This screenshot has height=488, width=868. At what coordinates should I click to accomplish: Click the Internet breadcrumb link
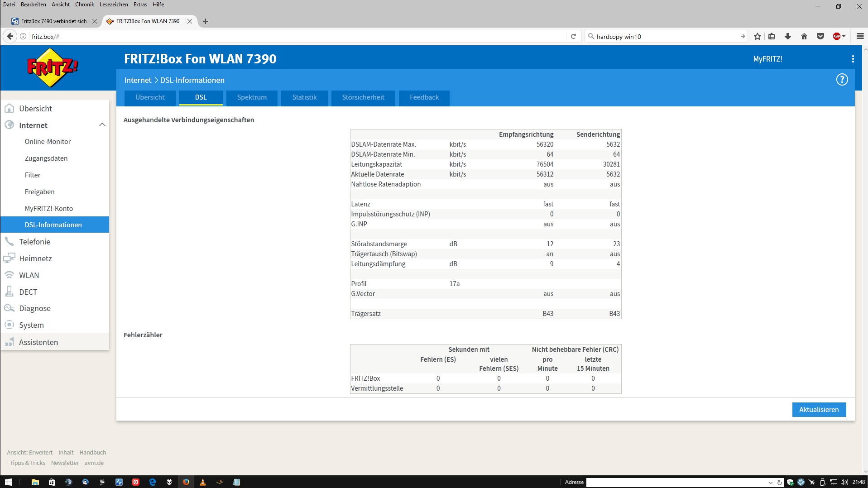click(138, 80)
